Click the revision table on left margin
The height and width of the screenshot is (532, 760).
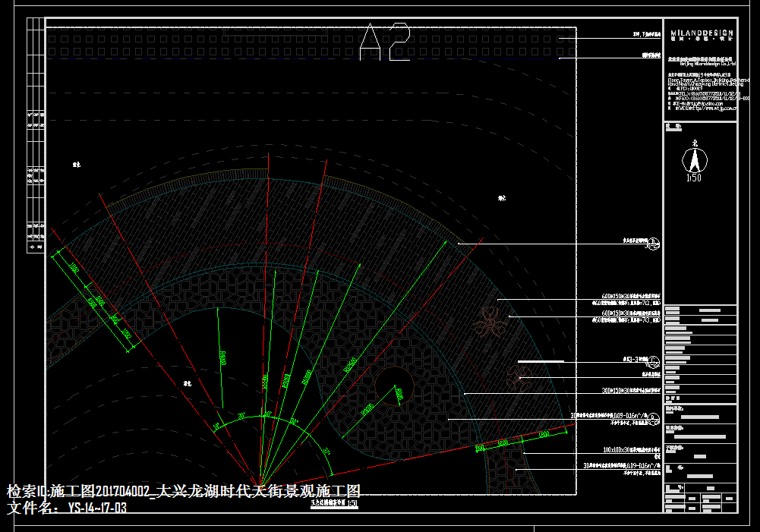(x=36, y=135)
